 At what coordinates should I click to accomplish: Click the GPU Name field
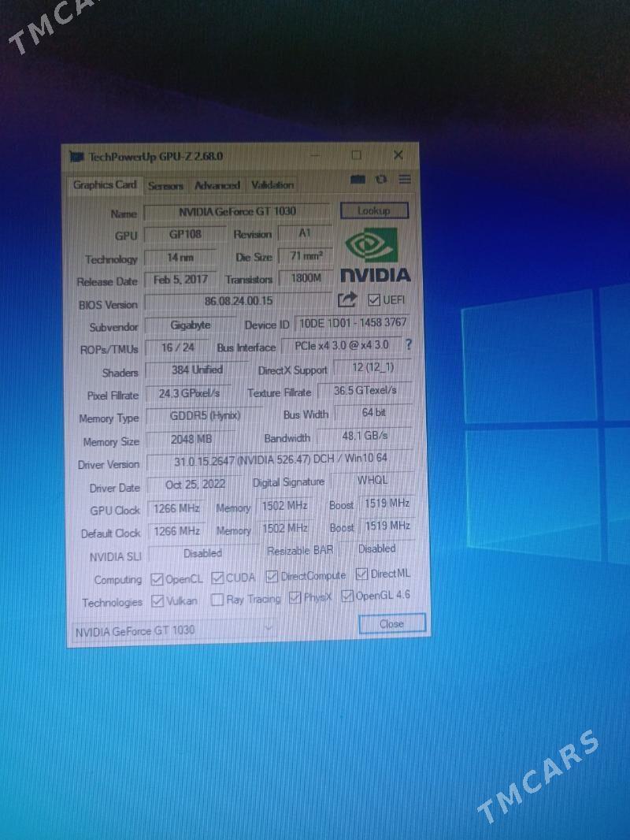point(237,212)
